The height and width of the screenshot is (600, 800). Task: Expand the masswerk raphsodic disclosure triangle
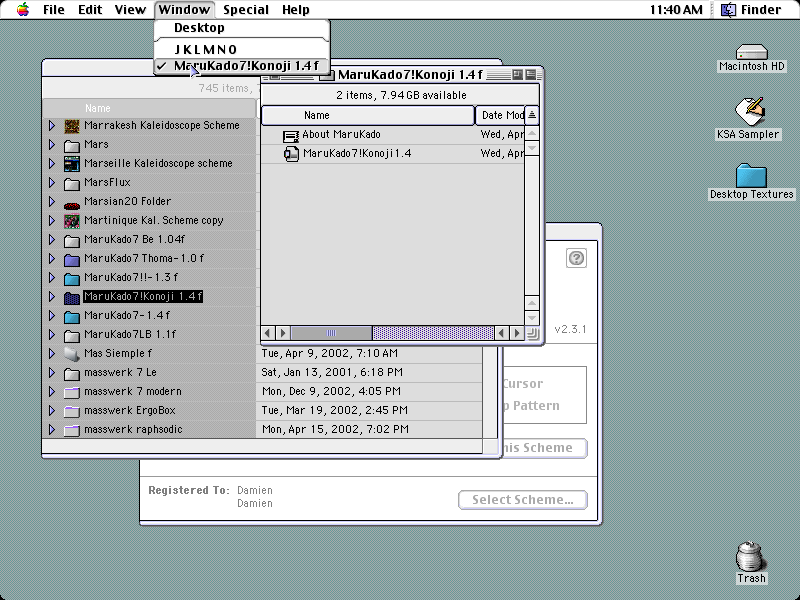tap(52, 430)
